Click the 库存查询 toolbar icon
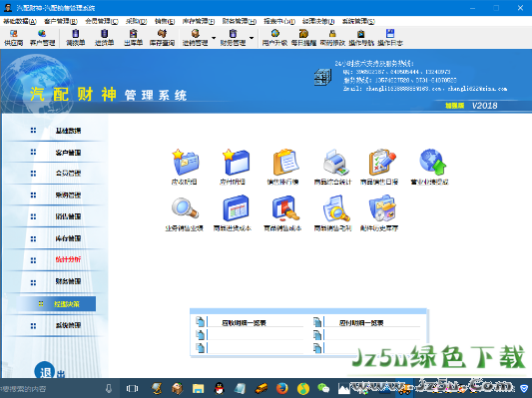The image size is (532, 398). 162,37
